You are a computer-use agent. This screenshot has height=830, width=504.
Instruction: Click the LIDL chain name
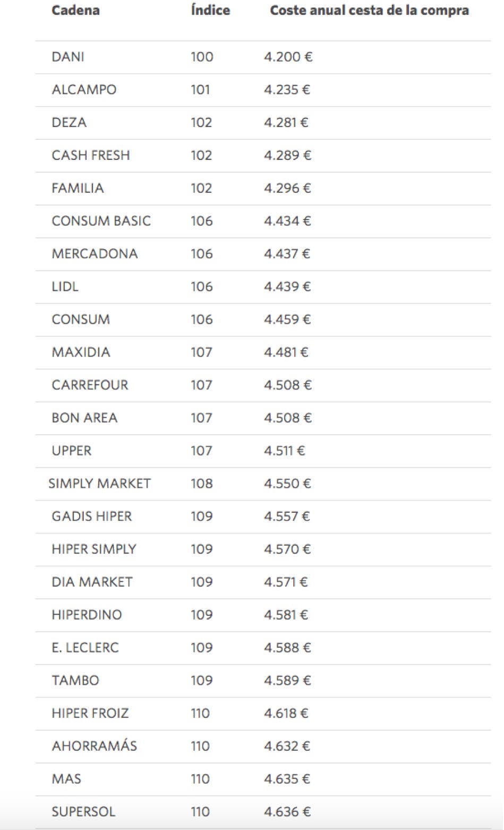(65, 287)
